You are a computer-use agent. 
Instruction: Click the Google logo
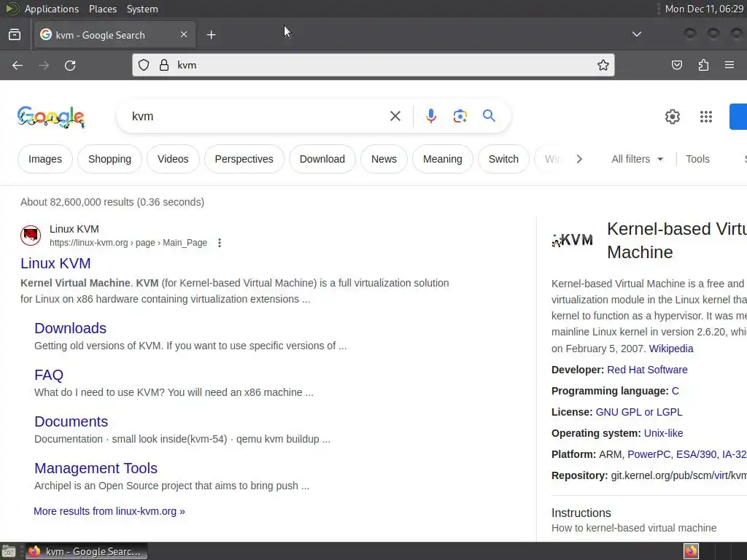[x=51, y=117]
